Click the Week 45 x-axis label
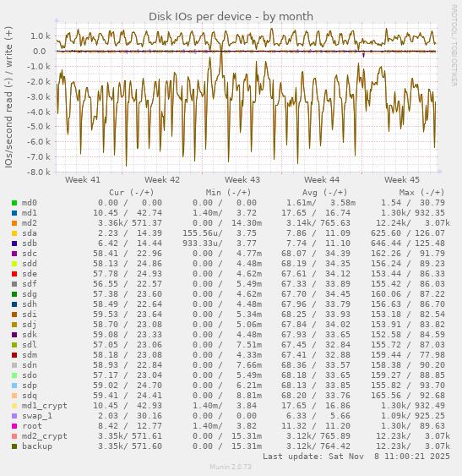This screenshot has height=476, width=462. pos(402,180)
